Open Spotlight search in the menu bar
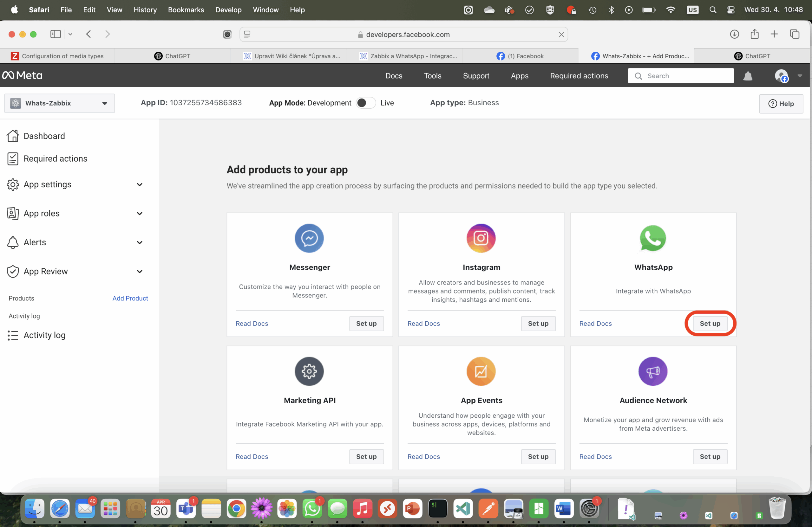The width and height of the screenshot is (812, 527). point(713,10)
